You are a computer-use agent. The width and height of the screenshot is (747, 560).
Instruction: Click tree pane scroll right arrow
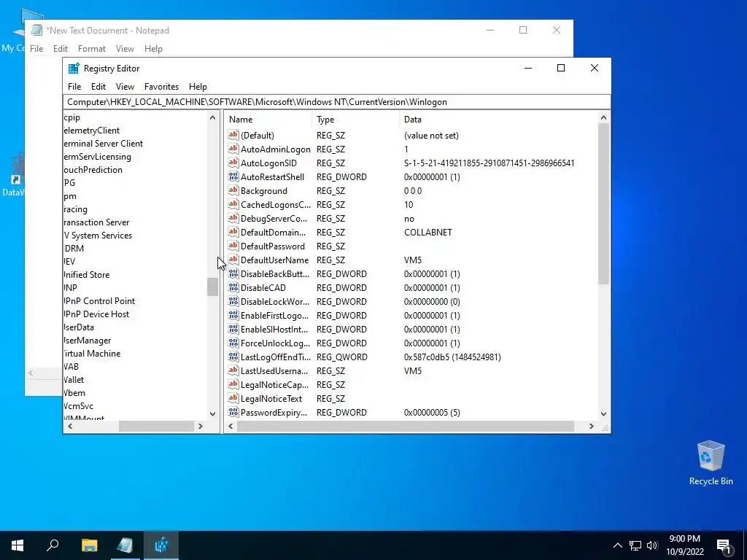(x=200, y=426)
